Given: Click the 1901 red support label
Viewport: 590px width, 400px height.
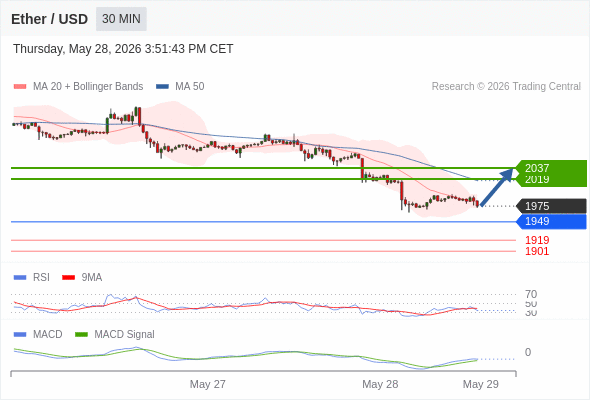Looking at the screenshot, I should point(537,251).
